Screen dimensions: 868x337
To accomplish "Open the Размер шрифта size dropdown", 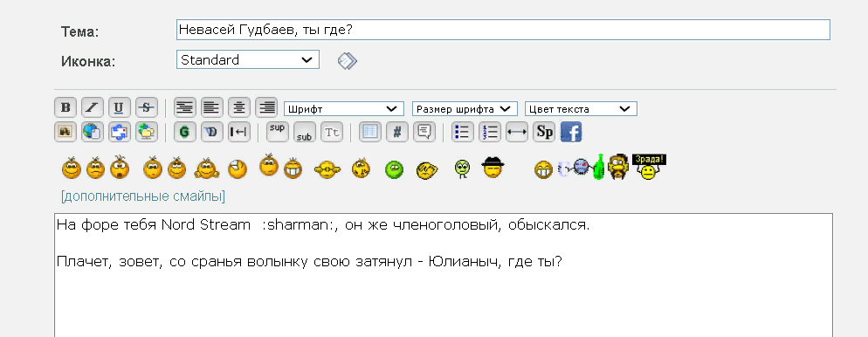I will 465,108.
